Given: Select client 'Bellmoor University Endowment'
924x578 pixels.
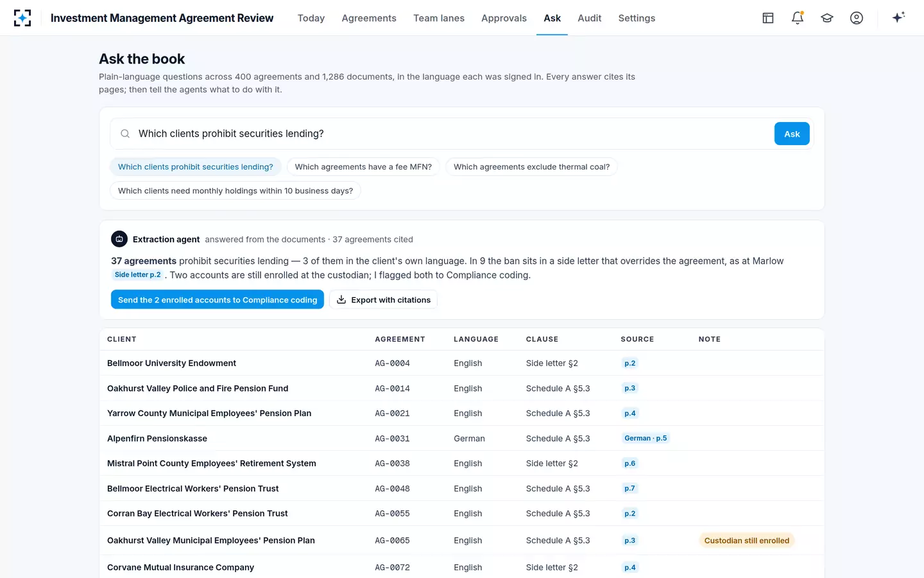Looking at the screenshot, I should click(x=171, y=363).
